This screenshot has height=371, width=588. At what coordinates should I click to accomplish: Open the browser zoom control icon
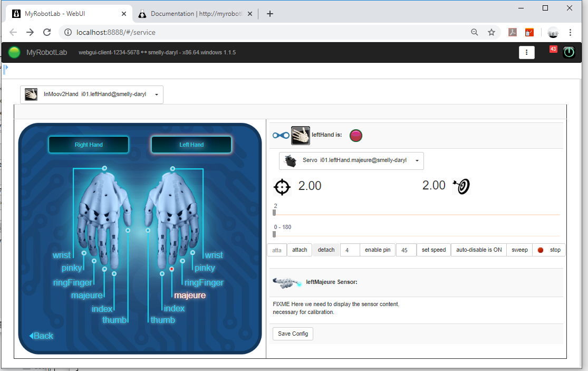pos(475,32)
